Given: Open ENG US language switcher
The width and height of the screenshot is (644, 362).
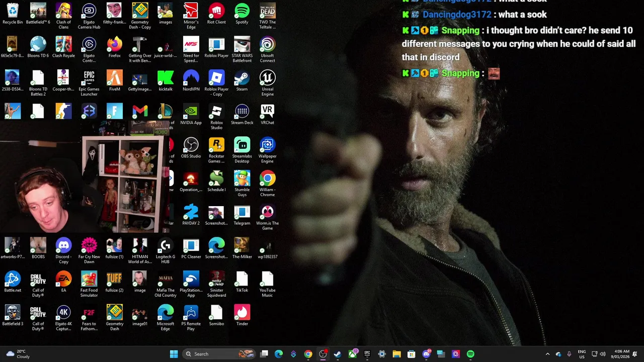Looking at the screenshot, I should (x=582, y=354).
